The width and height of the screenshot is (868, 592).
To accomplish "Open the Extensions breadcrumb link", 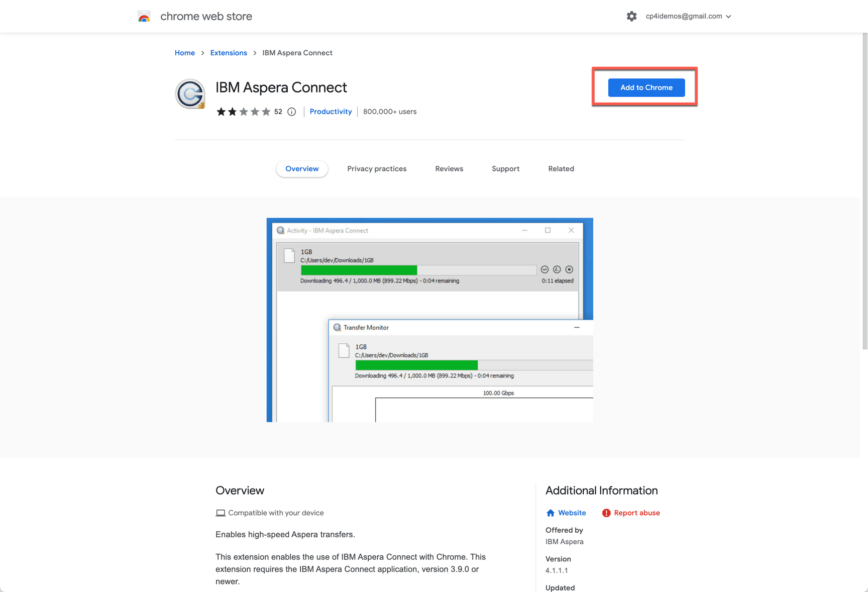I will [x=229, y=53].
